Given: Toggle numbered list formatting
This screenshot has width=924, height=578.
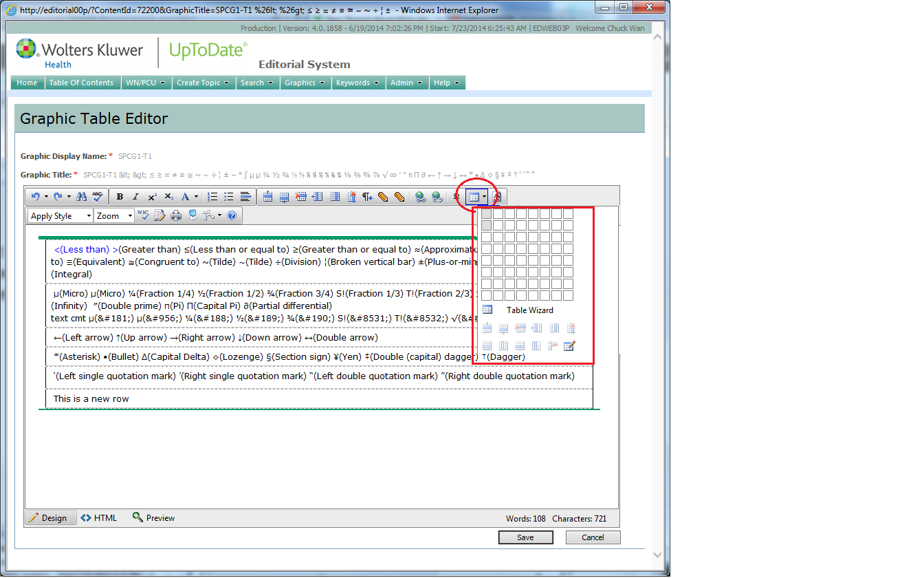Looking at the screenshot, I should pyautogui.click(x=213, y=197).
